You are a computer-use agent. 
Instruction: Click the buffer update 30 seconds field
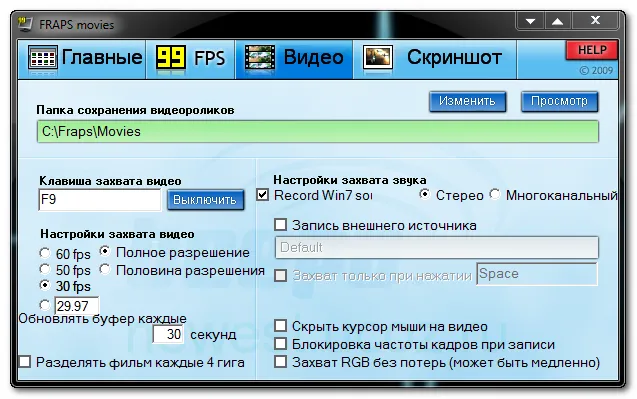[x=168, y=334]
